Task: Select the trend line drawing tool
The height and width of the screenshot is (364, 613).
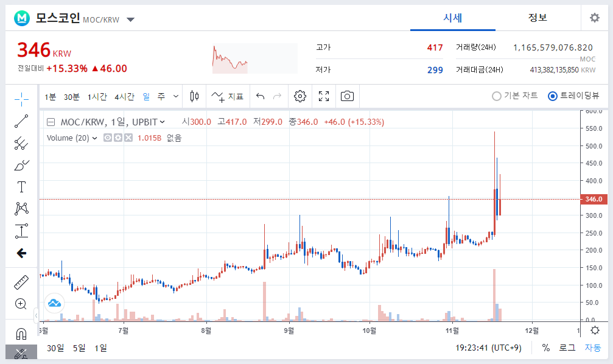Action: point(21,121)
